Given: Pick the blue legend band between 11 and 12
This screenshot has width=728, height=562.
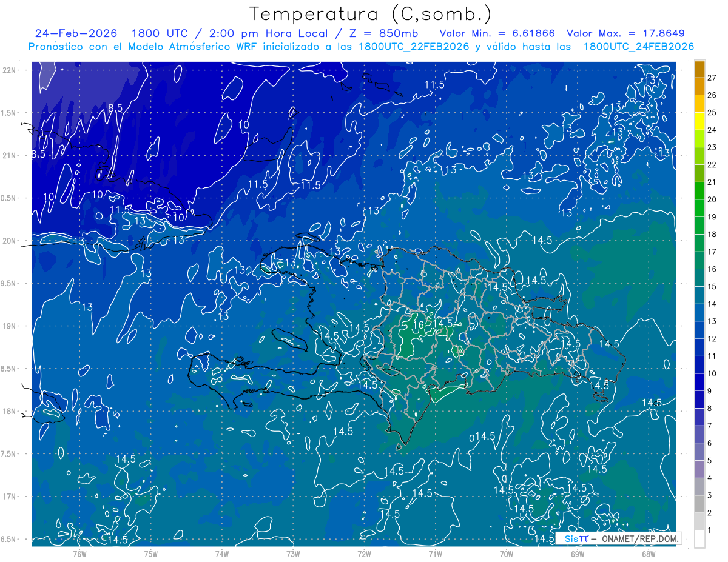Looking at the screenshot, I should point(699,347).
